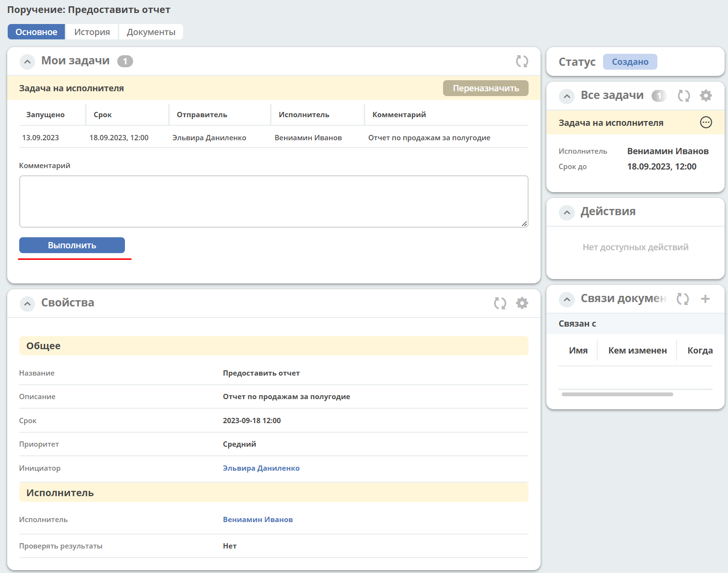Open Все задачи settings gear
728x573 pixels.
(x=705, y=96)
